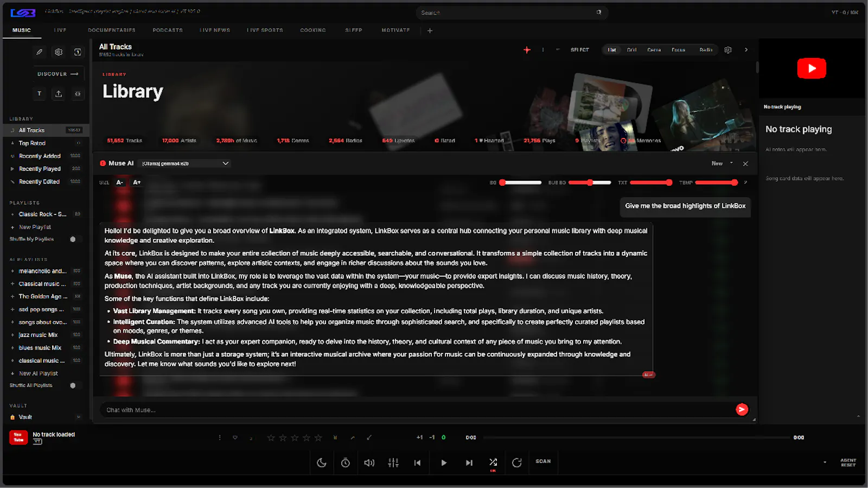Skip to next track

coord(469,462)
